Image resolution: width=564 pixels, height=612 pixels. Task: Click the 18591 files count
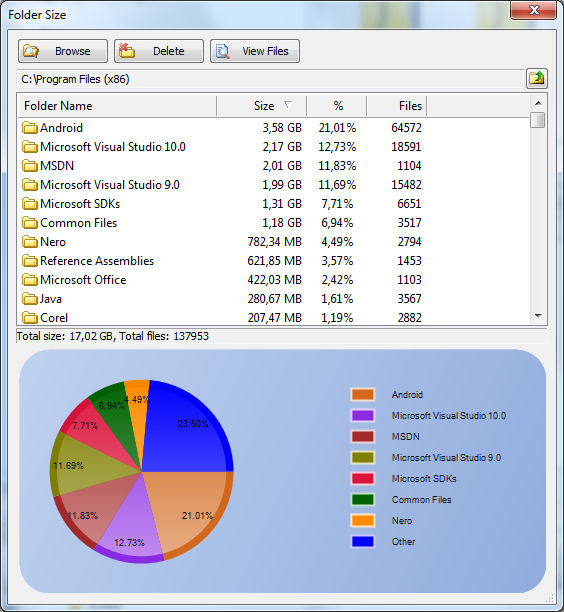(x=406, y=147)
